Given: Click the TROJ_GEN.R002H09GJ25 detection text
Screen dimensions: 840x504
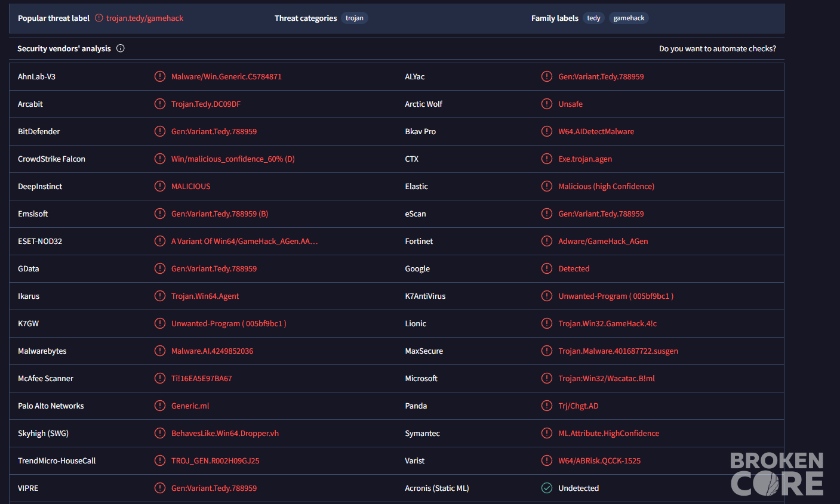Looking at the screenshot, I should [x=216, y=460].
